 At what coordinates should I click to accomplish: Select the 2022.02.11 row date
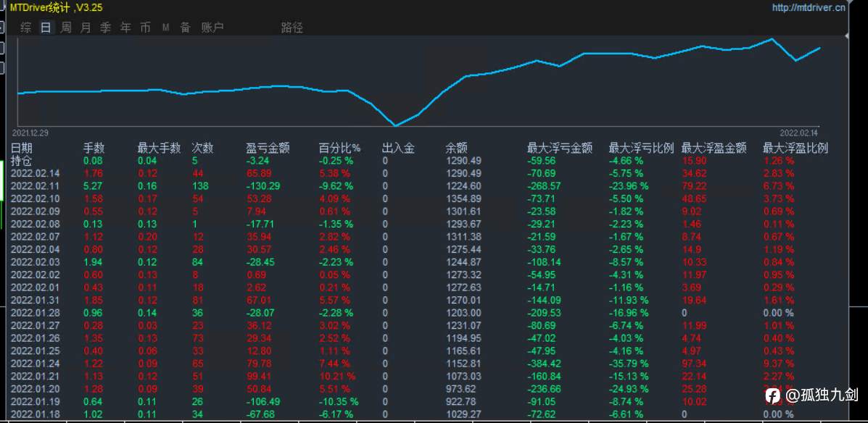(x=34, y=186)
